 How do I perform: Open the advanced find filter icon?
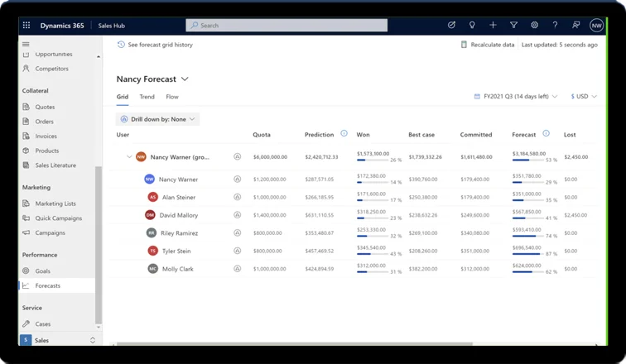click(x=513, y=26)
